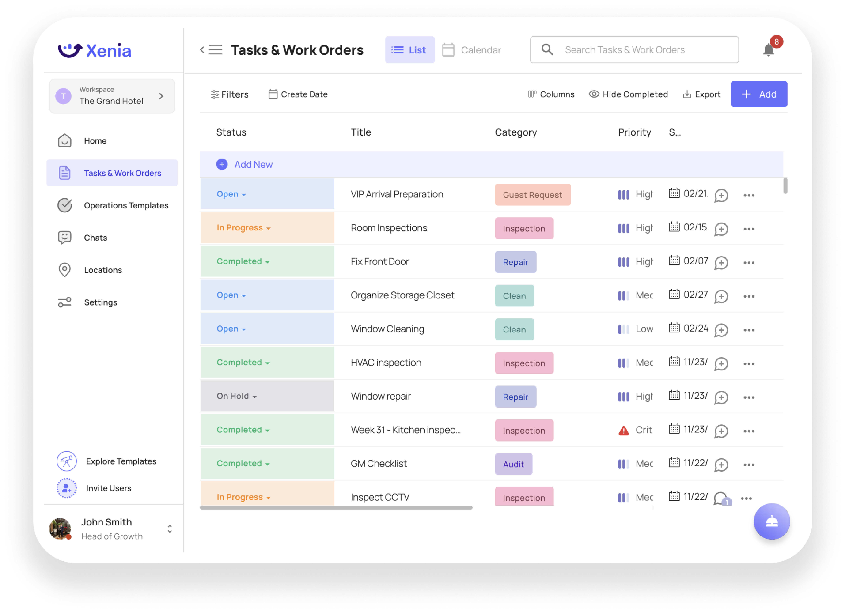Add comment on VIP Arrival Preparation
This screenshot has width=868, height=612.
pos(721,195)
